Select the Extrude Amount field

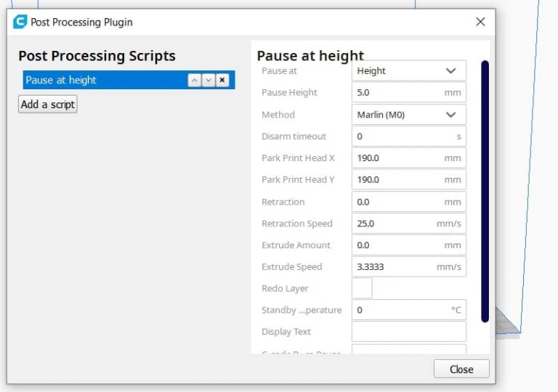click(398, 245)
